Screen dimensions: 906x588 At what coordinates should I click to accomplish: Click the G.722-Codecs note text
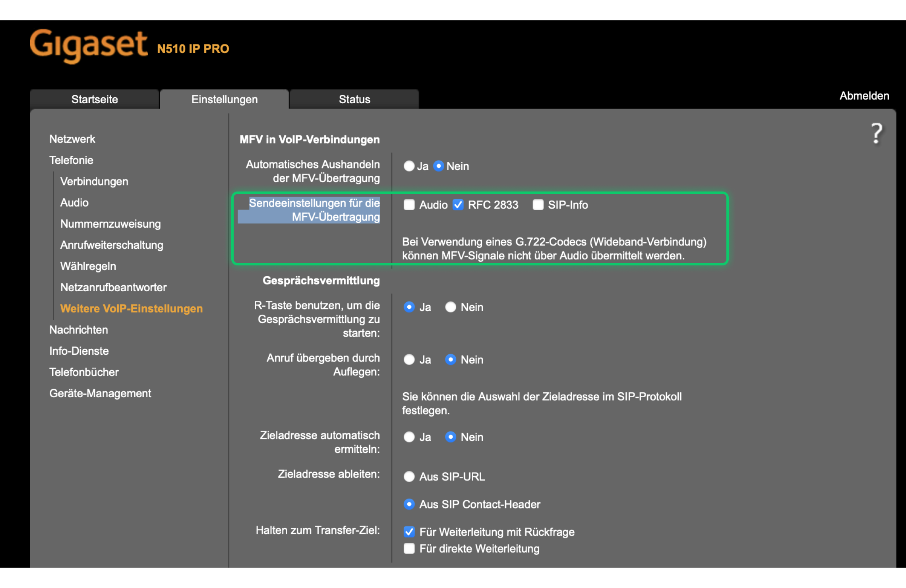click(554, 249)
